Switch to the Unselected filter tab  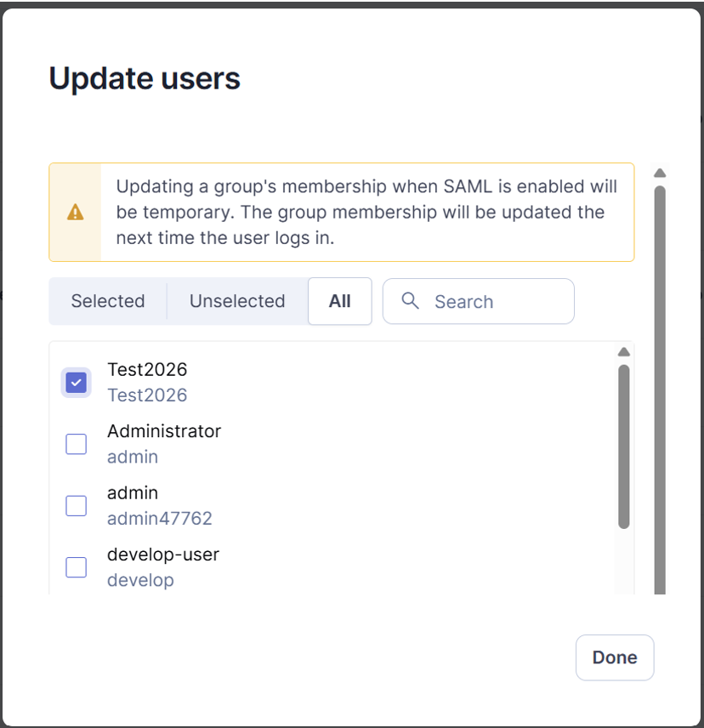point(237,301)
